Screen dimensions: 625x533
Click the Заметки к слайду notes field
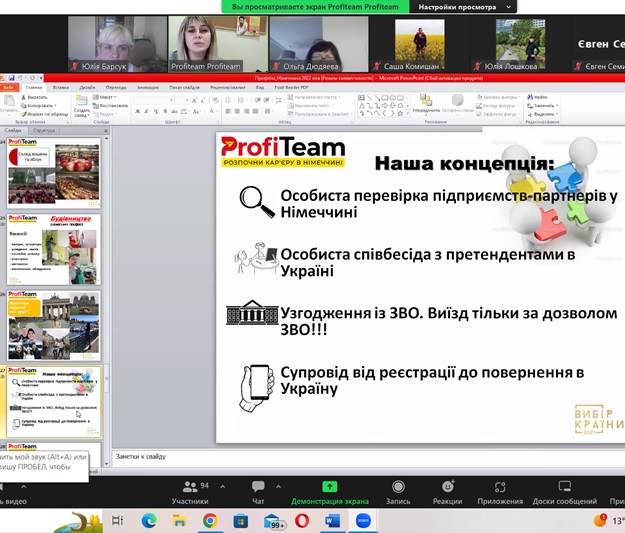[x=369, y=457]
